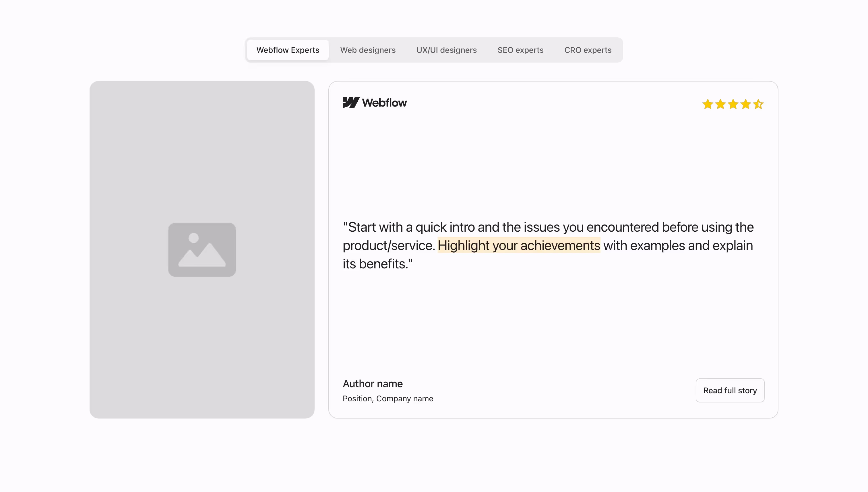868x492 pixels.
Task: Click the gray image placeholder thumbnail
Action: pos(202,249)
